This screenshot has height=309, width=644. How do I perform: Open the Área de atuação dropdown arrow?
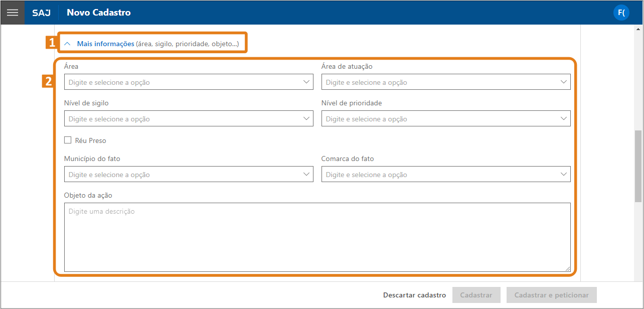point(564,82)
